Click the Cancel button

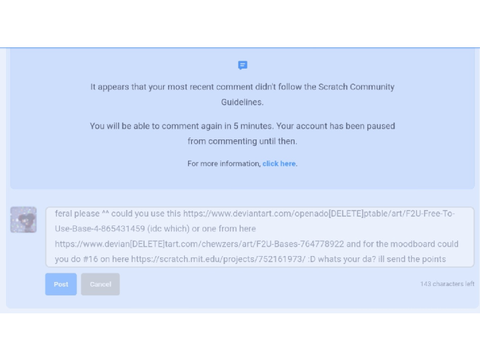click(100, 284)
